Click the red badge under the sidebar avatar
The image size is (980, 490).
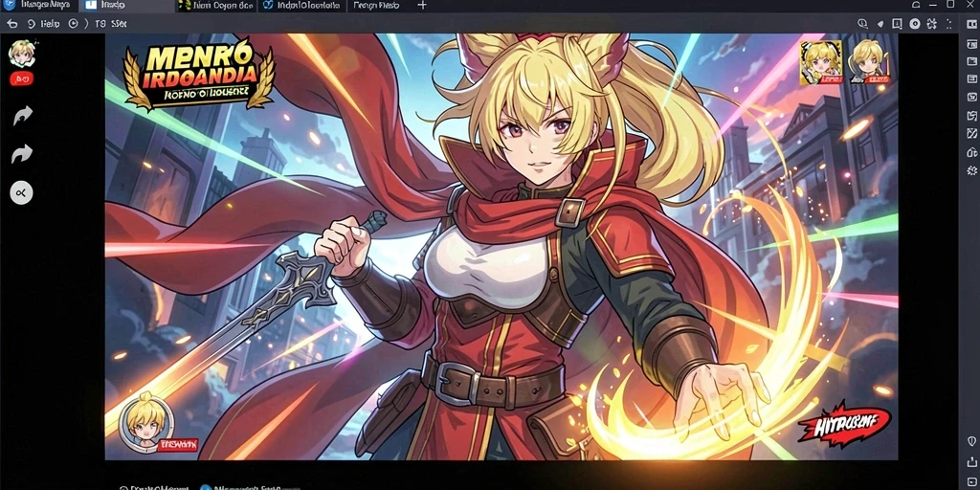(x=22, y=78)
